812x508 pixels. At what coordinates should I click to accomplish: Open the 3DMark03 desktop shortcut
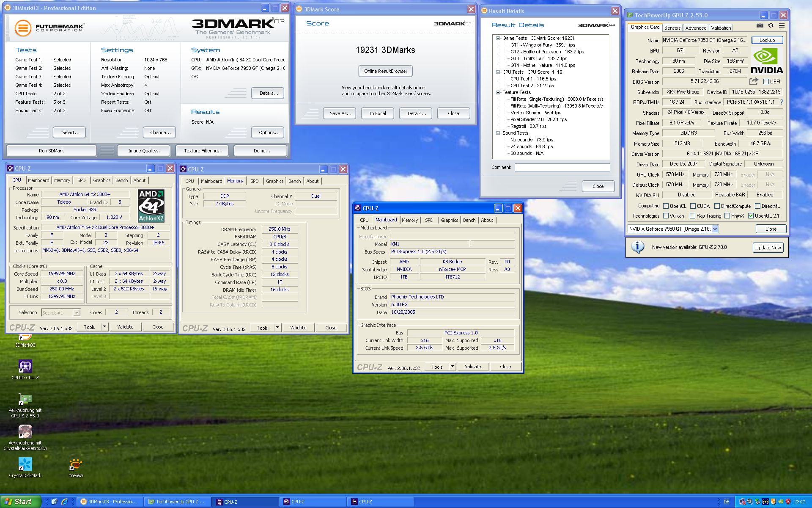point(25,340)
